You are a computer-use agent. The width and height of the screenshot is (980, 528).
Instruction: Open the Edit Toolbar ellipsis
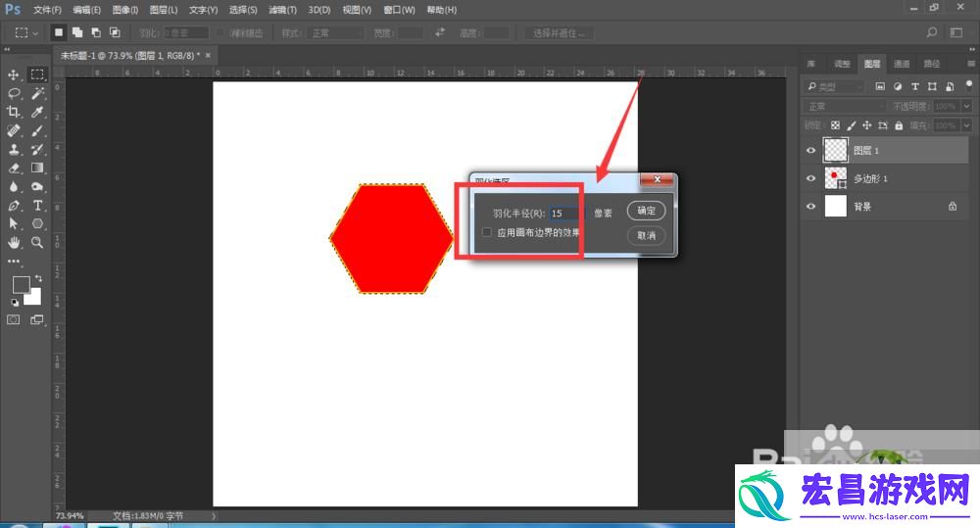(13, 262)
